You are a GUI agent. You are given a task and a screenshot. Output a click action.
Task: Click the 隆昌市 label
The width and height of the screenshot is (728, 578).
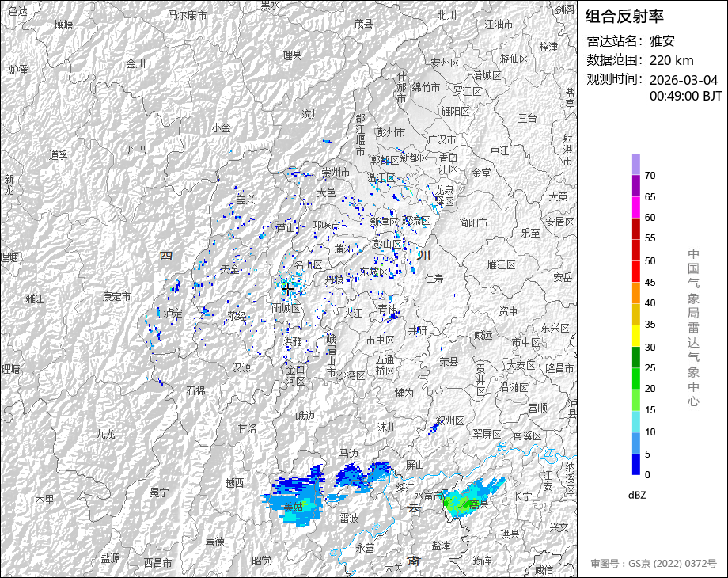pos(559,368)
